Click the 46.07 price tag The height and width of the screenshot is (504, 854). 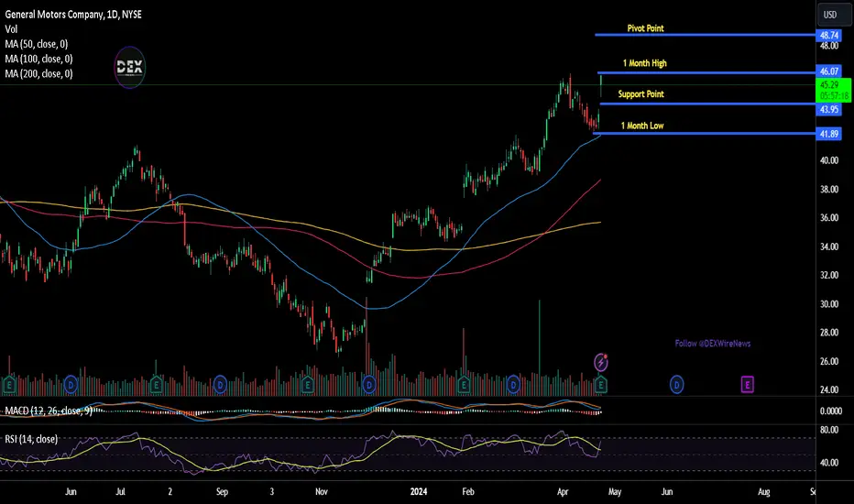pos(829,71)
